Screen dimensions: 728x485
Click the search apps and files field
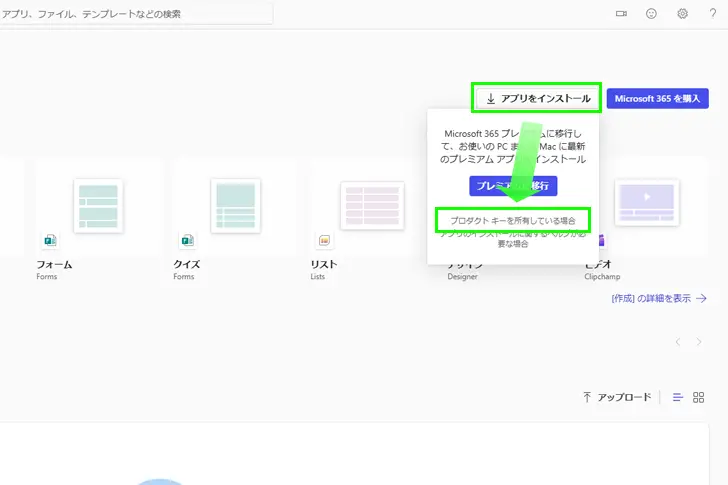[136, 14]
